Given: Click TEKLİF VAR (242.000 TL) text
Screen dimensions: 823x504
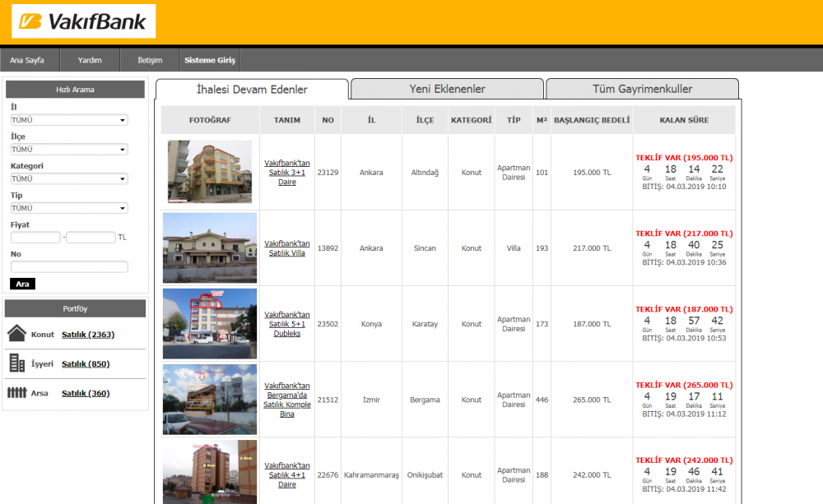Looking at the screenshot, I should (x=685, y=460).
